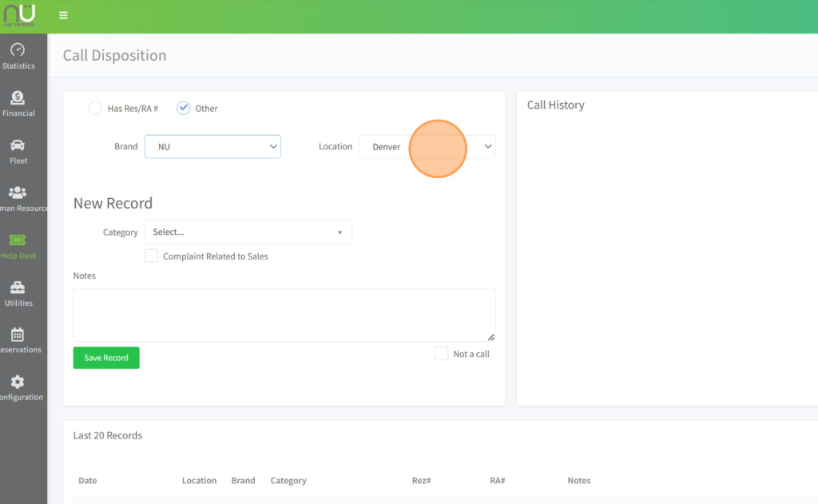The image size is (818, 504).
Task: Open the Configuration gear icon
Action: click(18, 382)
